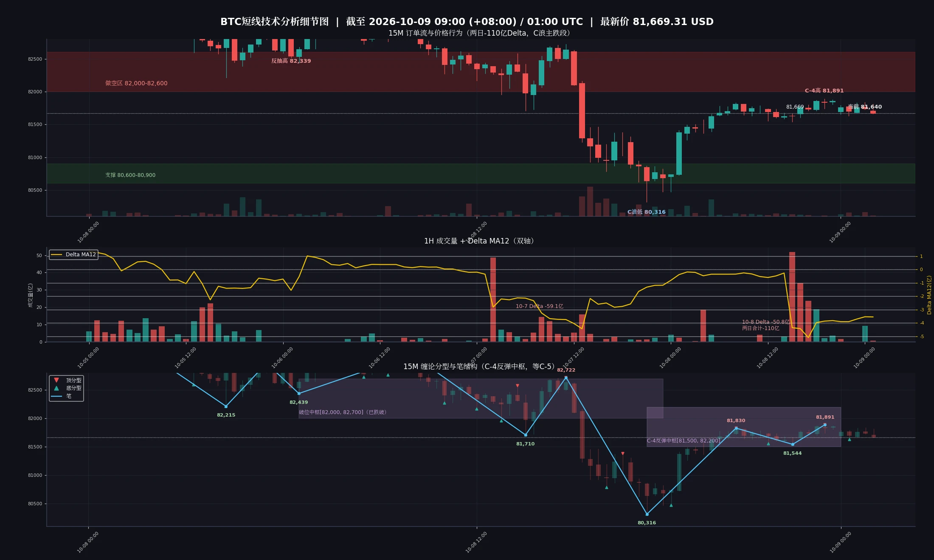Click the Delta MA12 legend entry
The height and width of the screenshot is (560, 934).
click(74, 255)
